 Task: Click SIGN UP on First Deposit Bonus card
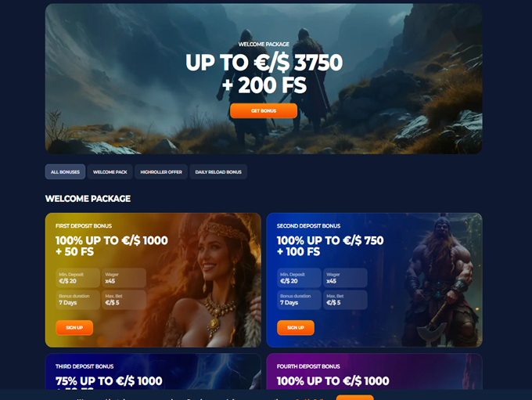(74, 328)
